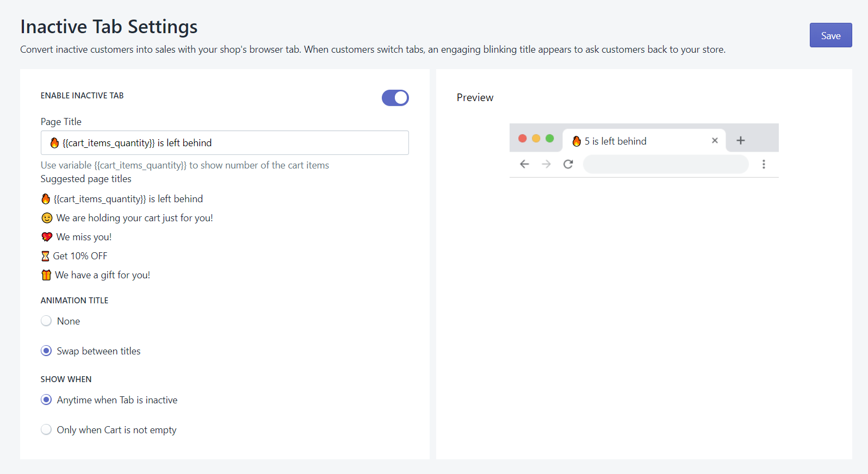Click the forward arrow in preview browser

tap(546, 164)
